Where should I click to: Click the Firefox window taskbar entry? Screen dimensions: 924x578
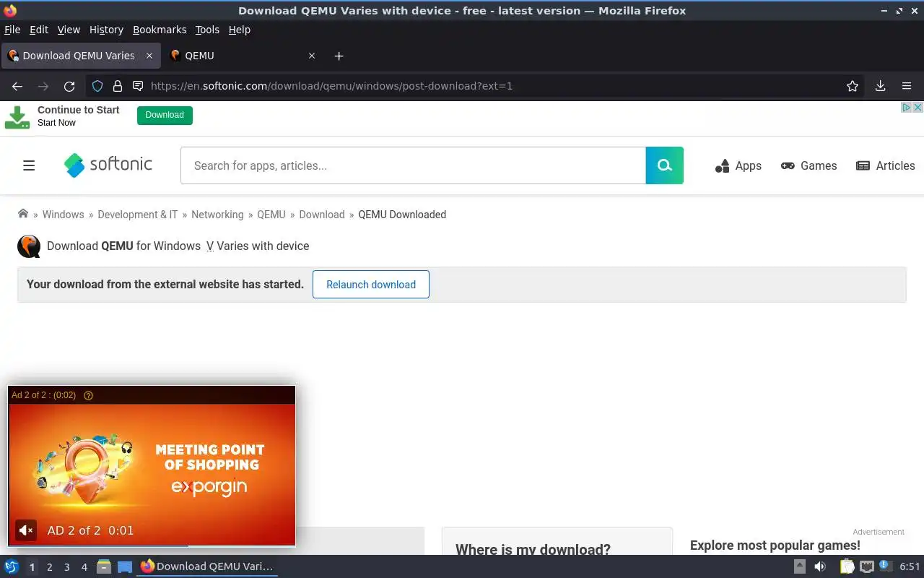(x=207, y=566)
